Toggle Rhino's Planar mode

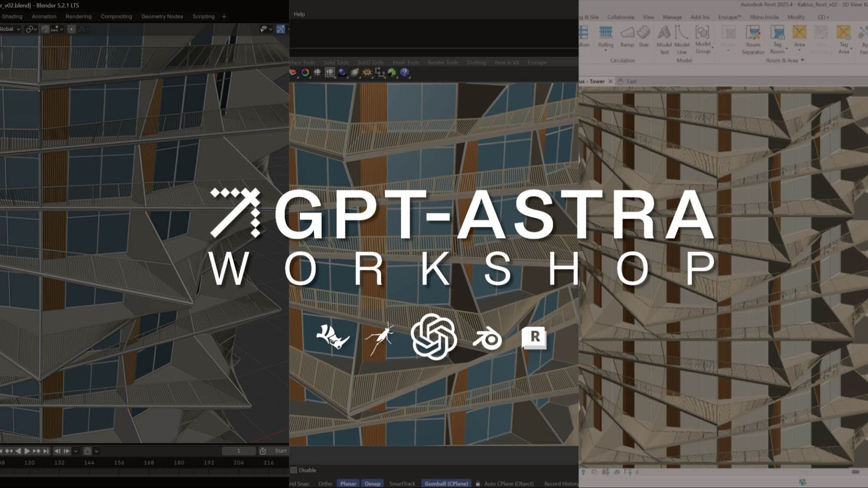[x=348, y=483]
